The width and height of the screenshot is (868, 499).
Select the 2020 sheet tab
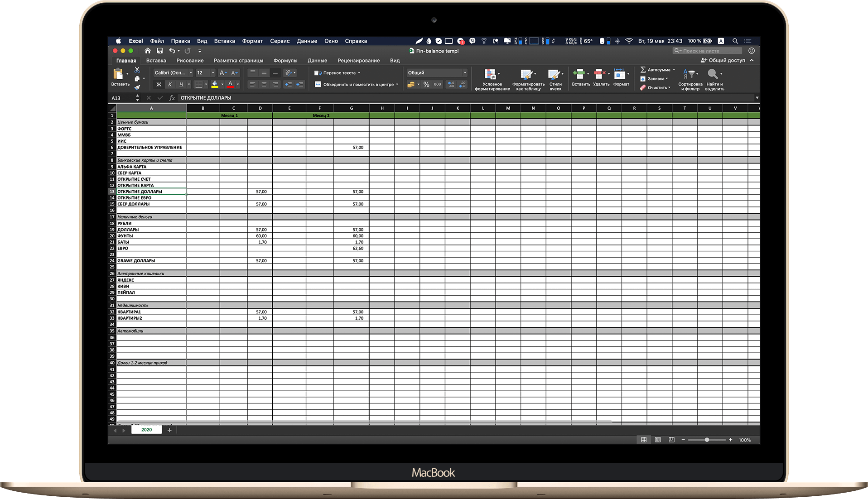146,430
